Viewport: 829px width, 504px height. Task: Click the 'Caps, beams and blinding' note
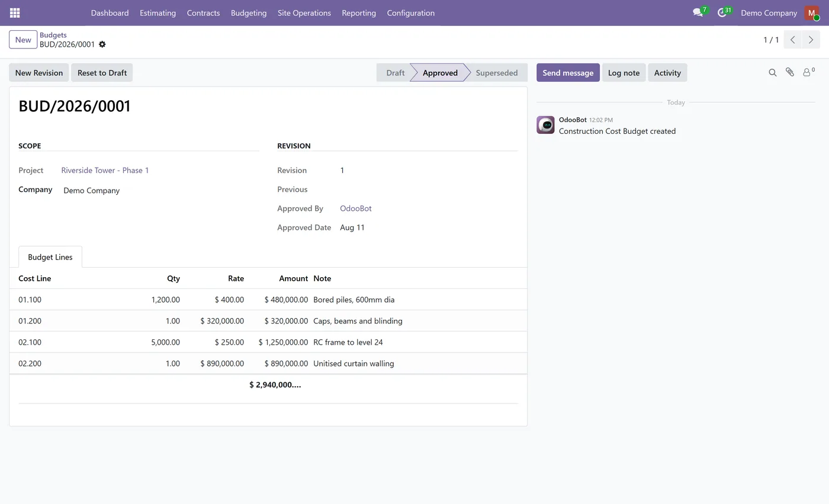[358, 321]
